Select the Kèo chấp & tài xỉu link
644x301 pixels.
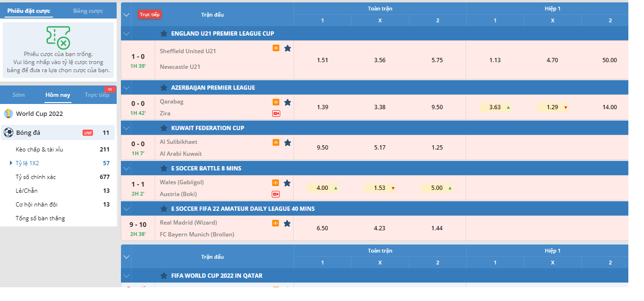[39, 150]
